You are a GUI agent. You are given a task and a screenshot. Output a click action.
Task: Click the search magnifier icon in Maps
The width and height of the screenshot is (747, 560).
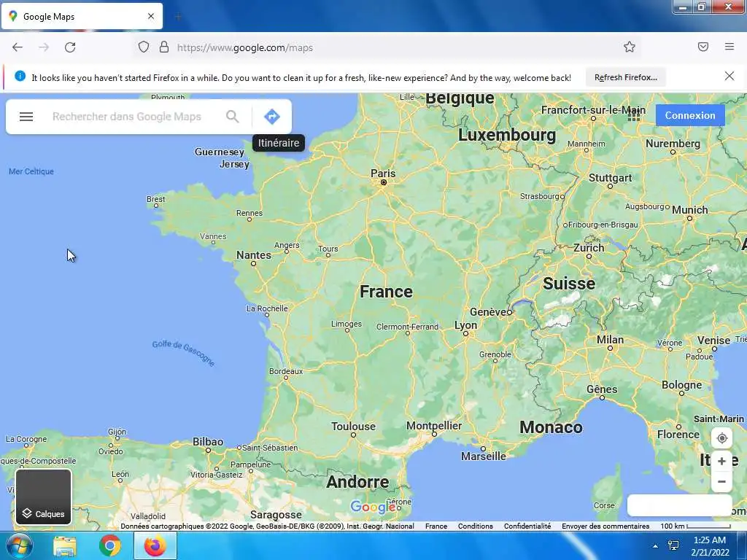tap(233, 117)
